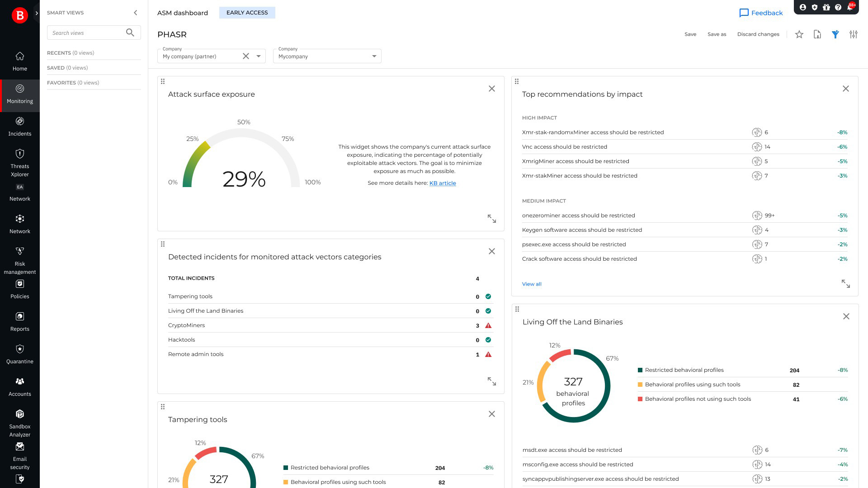The image size is (868, 488).
Task: Open the export document icon
Action: [x=817, y=34]
